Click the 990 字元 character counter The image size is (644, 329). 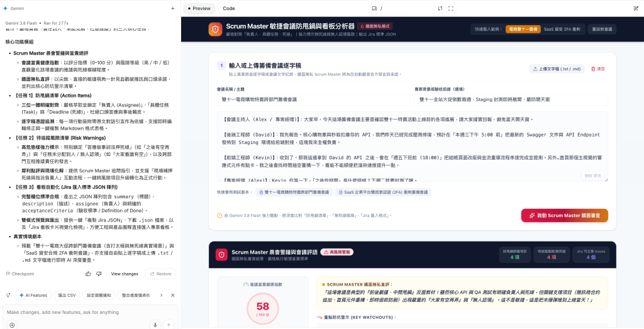pyautogui.click(x=592, y=176)
